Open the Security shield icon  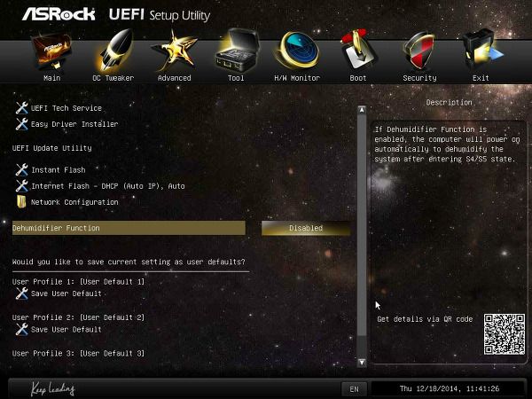[419, 51]
